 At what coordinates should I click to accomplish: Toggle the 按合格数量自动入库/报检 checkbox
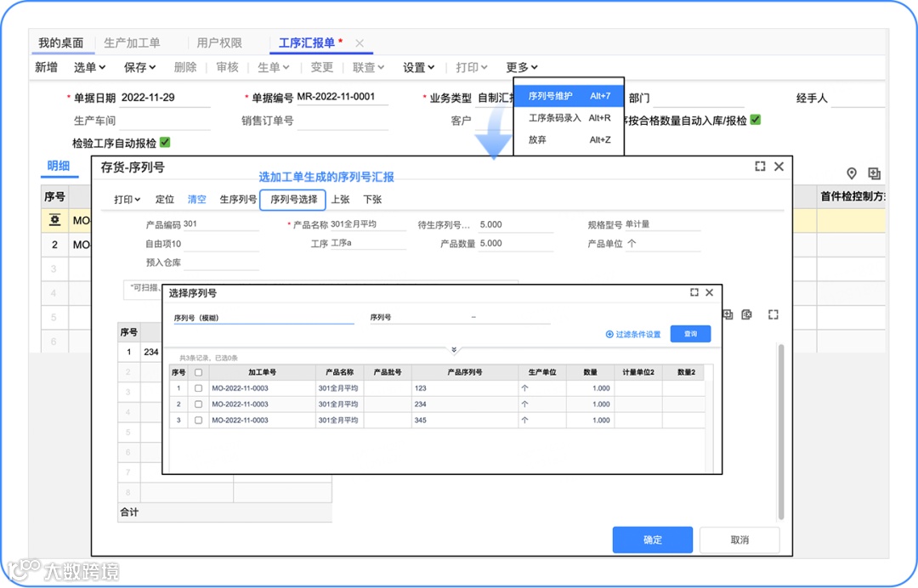tap(756, 120)
